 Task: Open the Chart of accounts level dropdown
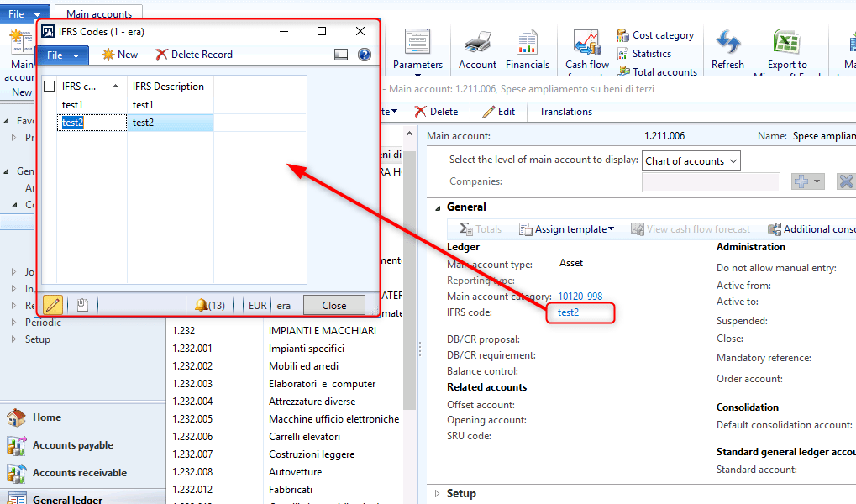(x=691, y=161)
